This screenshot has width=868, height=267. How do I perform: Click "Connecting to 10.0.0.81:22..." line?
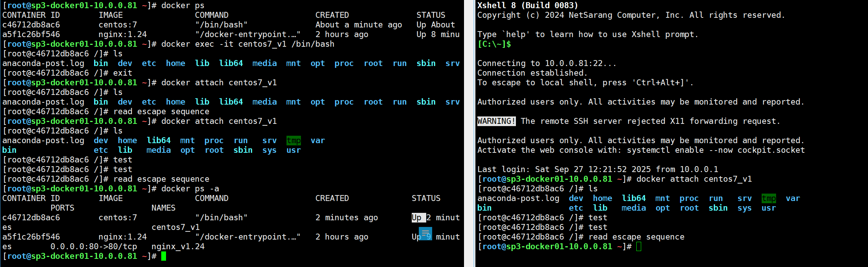tap(547, 63)
